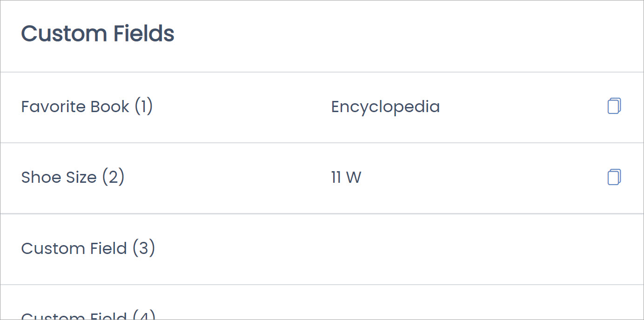
Task: Click the Custom Fields section heading
Action: (97, 33)
